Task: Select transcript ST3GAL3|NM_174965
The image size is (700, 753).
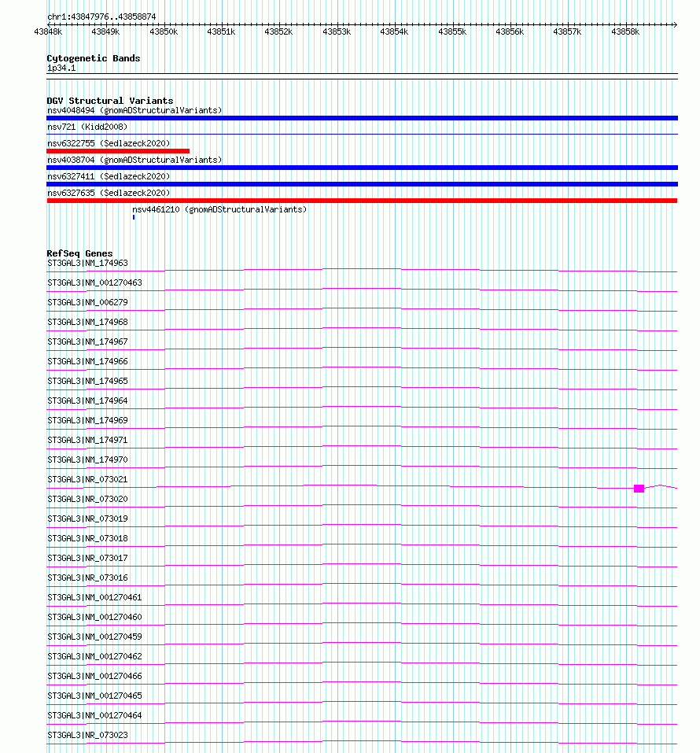Action: 88,382
